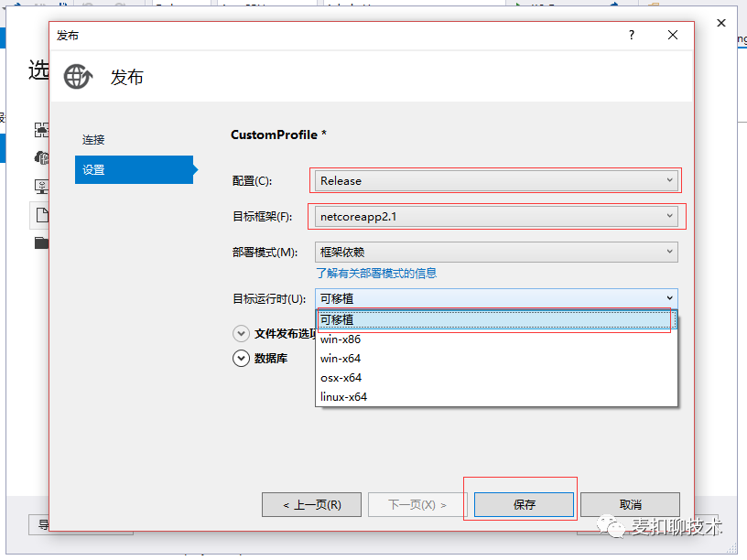The image size is (747, 560).
Task: Open the 了解有关部署模式的信息 link
Action: pyautogui.click(x=376, y=274)
